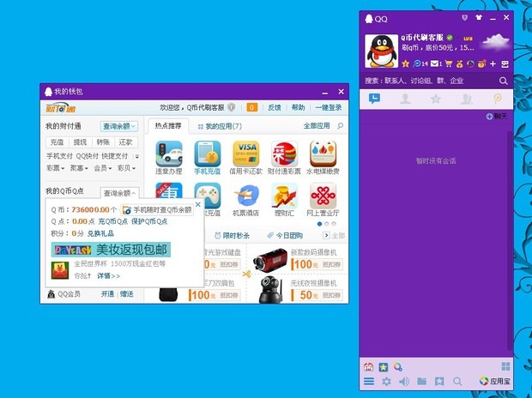Click the security shield icon in QQ title bar
This screenshot has height=398, width=532.
pos(464,17)
